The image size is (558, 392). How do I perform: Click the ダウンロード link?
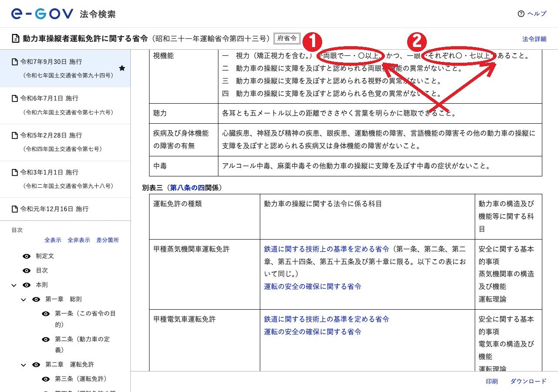coord(528,382)
